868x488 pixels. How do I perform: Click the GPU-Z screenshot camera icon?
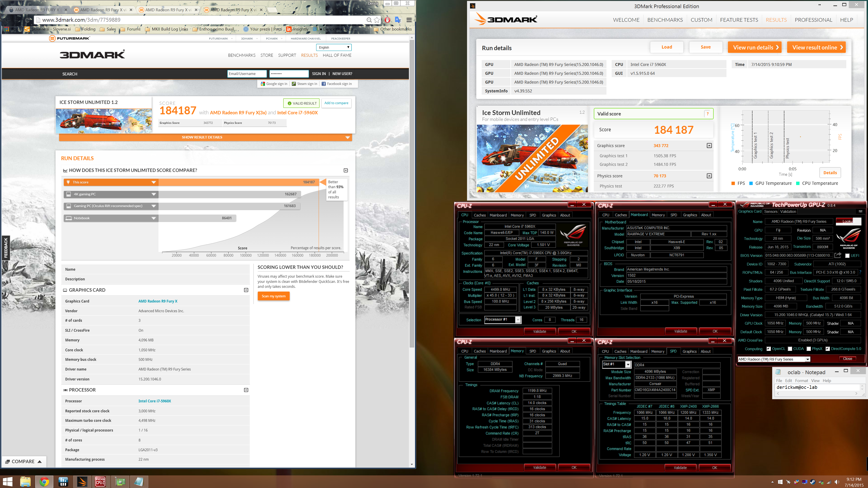pos(860,211)
